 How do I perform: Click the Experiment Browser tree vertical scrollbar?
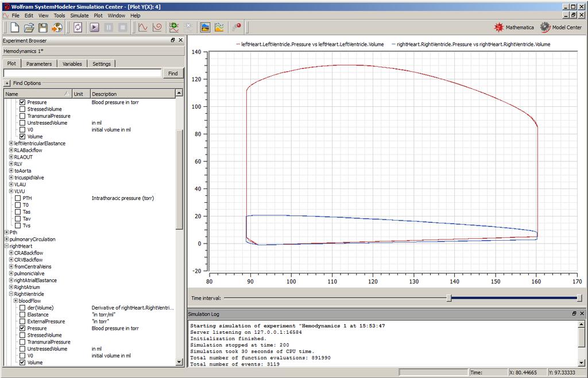coord(179,179)
